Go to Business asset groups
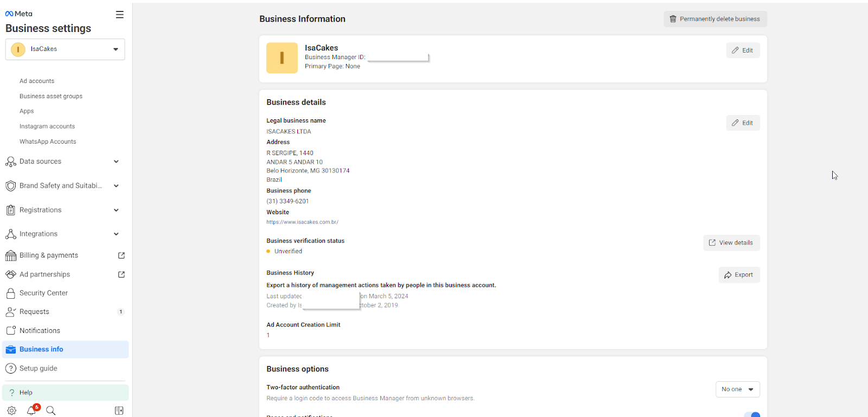This screenshot has height=417, width=868. click(51, 97)
